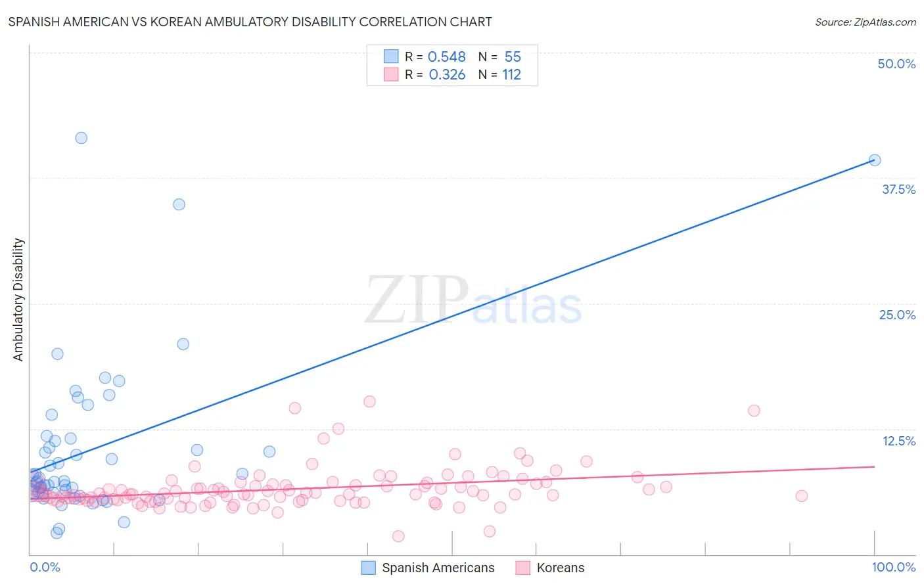This screenshot has width=924, height=586.
Task: Click the 0.0% x-axis label
Action: click(x=45, y=567)
